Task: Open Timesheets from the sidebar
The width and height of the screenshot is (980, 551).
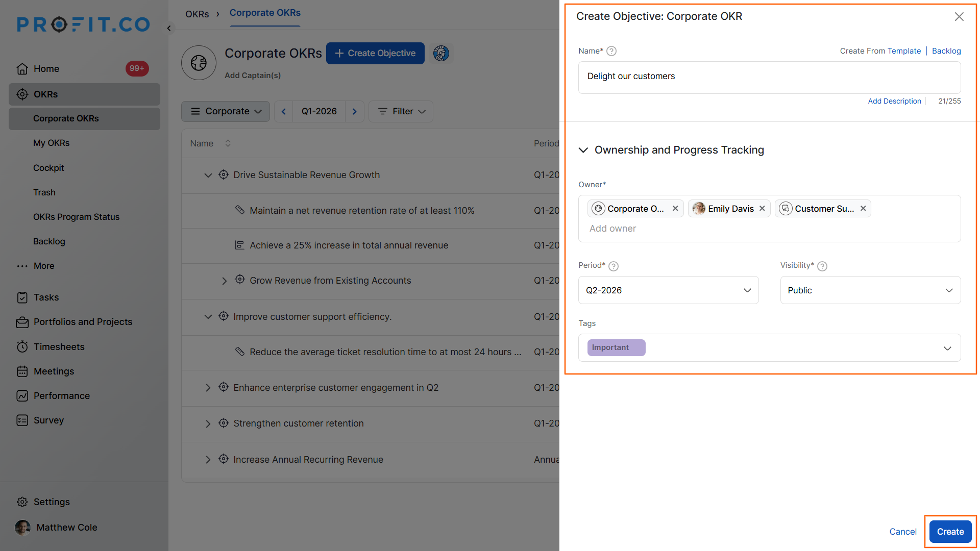Action: tap(59, 347)
